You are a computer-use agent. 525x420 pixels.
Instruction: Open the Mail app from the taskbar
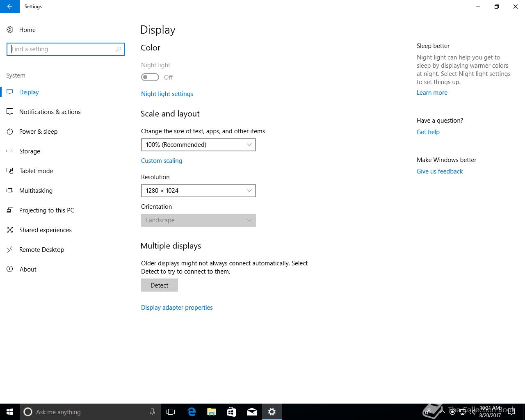tap(251, 412)
